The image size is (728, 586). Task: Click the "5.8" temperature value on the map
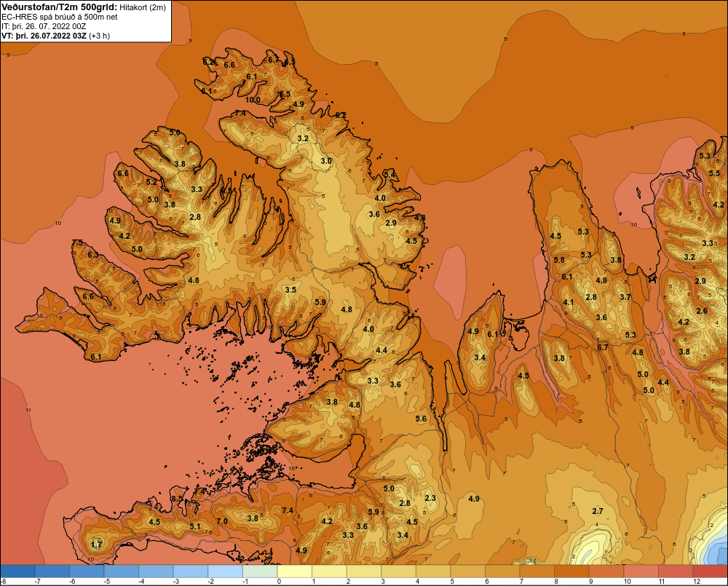click(559, 260)
